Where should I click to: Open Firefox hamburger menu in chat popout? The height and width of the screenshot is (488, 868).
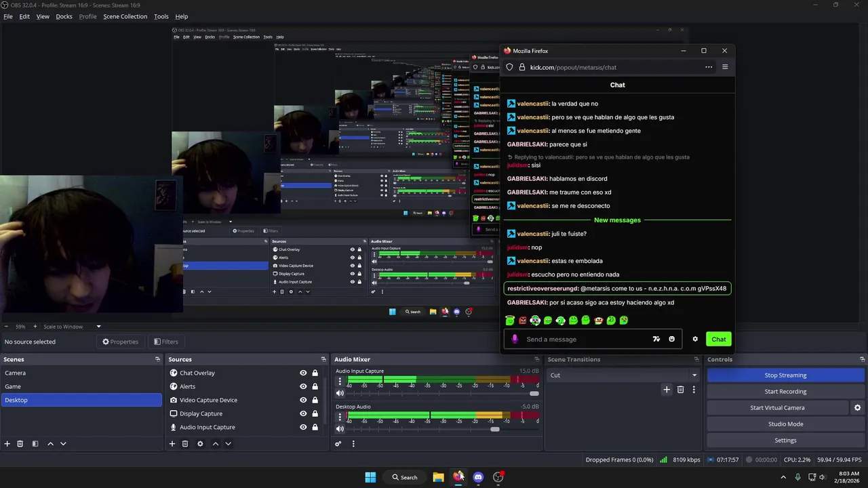coord(725,67)
